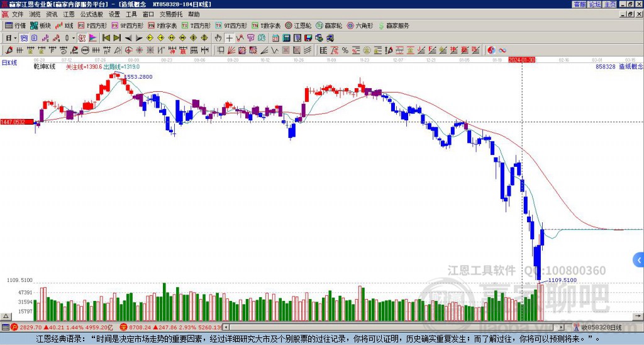
Task: Click the small up-triangle button at volume pane
Action: [x=5, y=316]
